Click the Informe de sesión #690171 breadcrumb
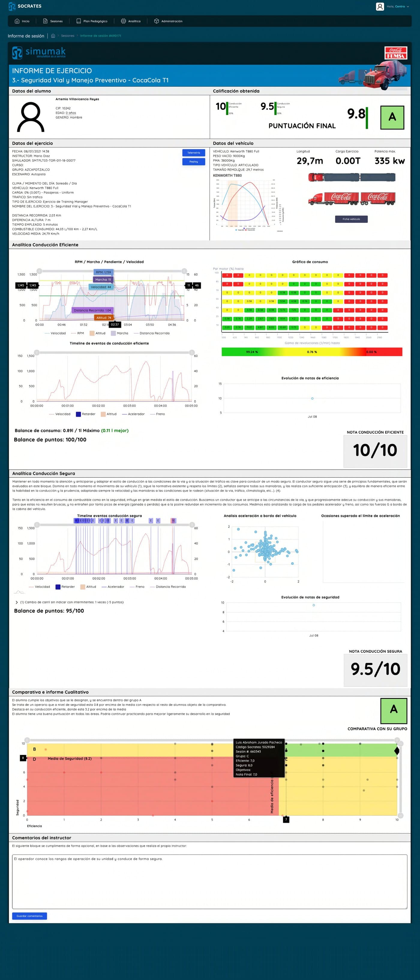This screenshot has height=980, width=420. coord(101,36)
